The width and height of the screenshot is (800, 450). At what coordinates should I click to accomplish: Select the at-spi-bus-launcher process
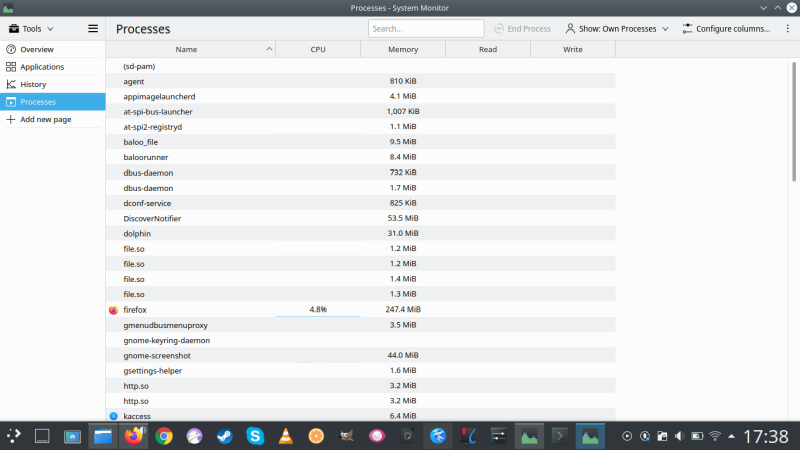[361, 112]
